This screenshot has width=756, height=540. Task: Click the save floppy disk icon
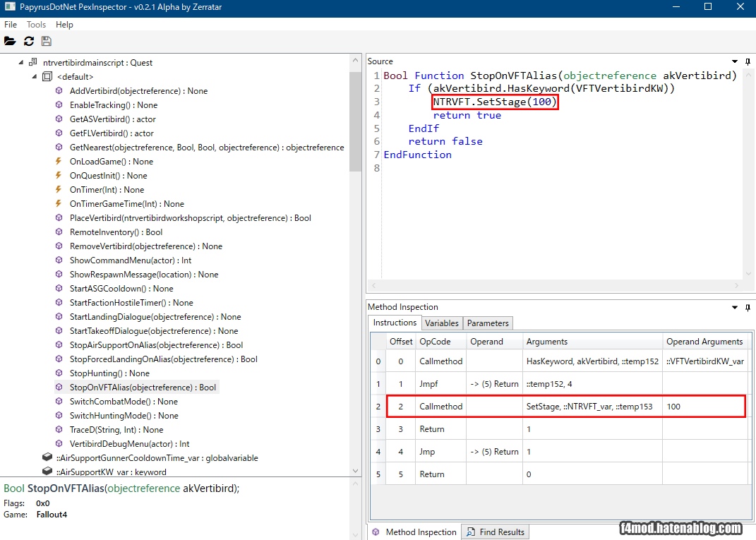click(x=47, y=42)
